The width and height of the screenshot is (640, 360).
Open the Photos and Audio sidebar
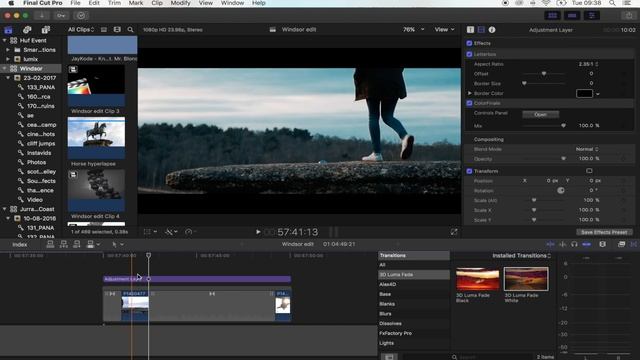point(27,30)
